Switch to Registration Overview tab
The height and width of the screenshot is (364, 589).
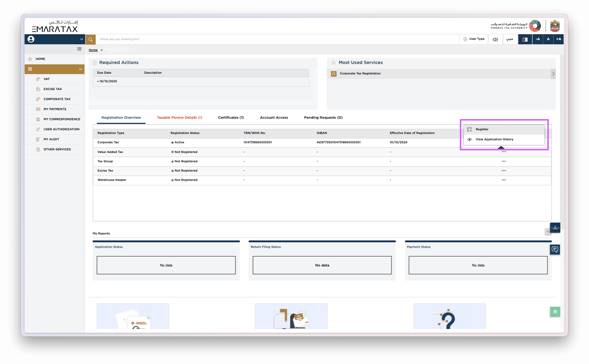click(x=121, y=118)
